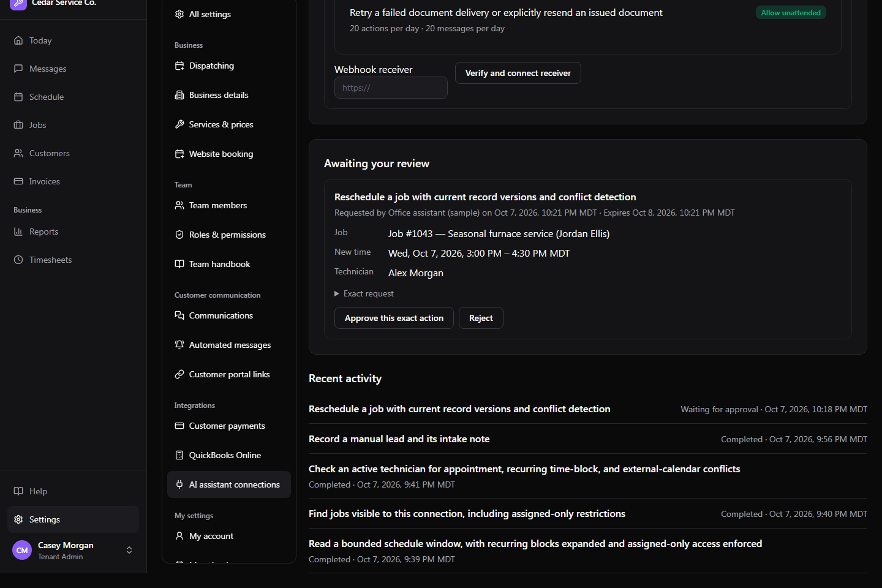Click the AI assistant connections plug icon
Image resolution: width=882 pixels, height=588 pixels.
tap(179, 484)
